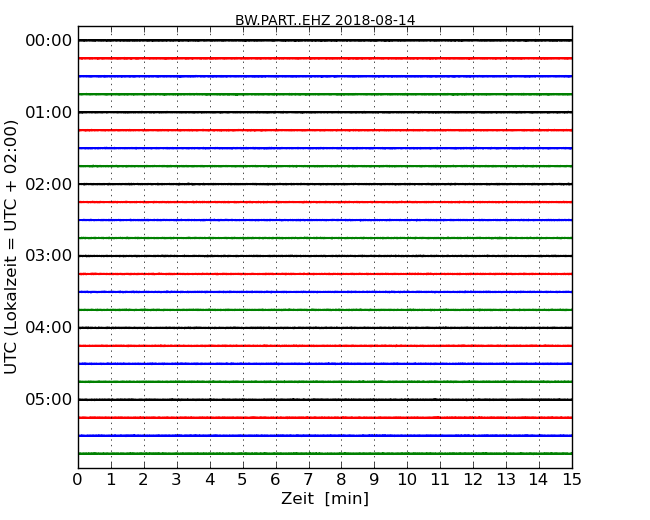The image size is (650, 520).
Task: Click the y-axis label UTC (Lokalzeit)
Action: click(12, 247)
